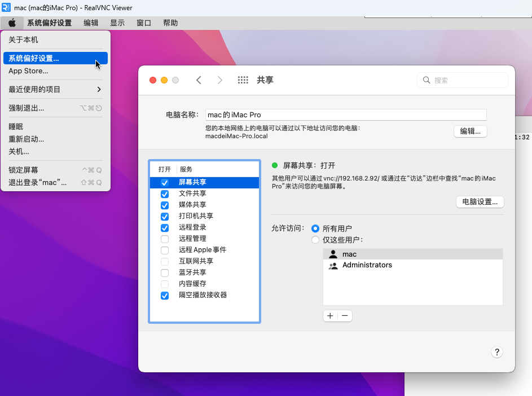
Task: Click the macdeiMac-Pro.local address text
Action: click(236, 136)
